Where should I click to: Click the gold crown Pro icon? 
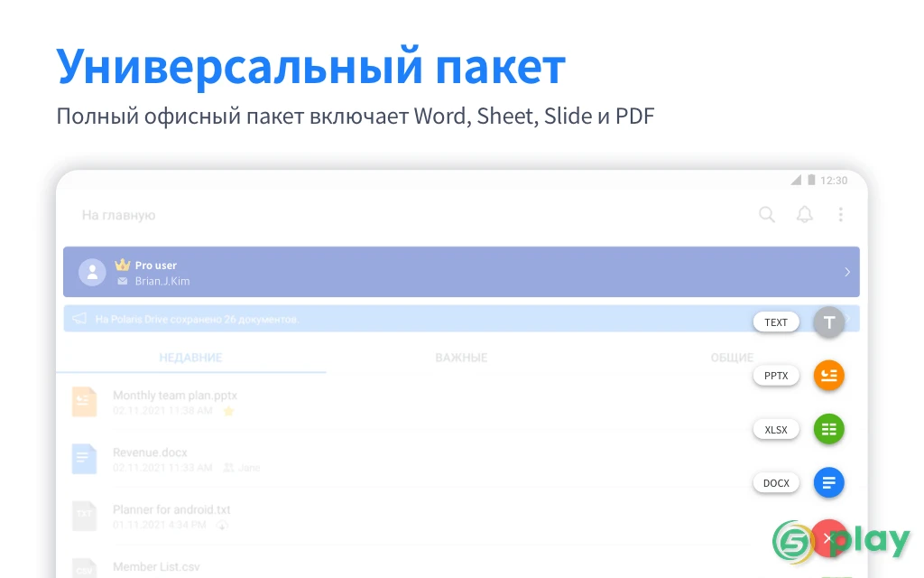click(x=122, y=265)
